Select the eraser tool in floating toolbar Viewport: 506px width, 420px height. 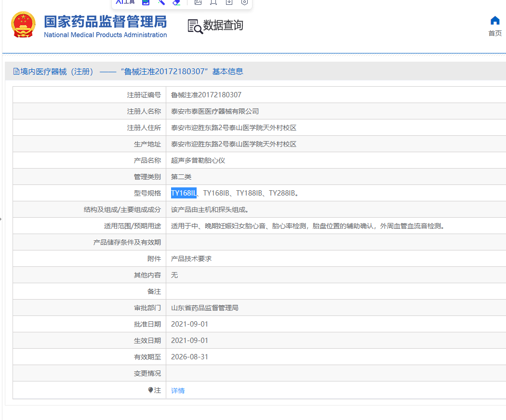tap(176, 2)
